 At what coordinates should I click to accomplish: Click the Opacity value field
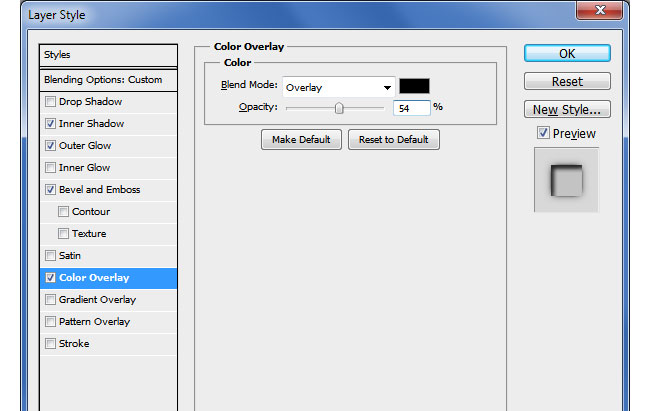411,108
